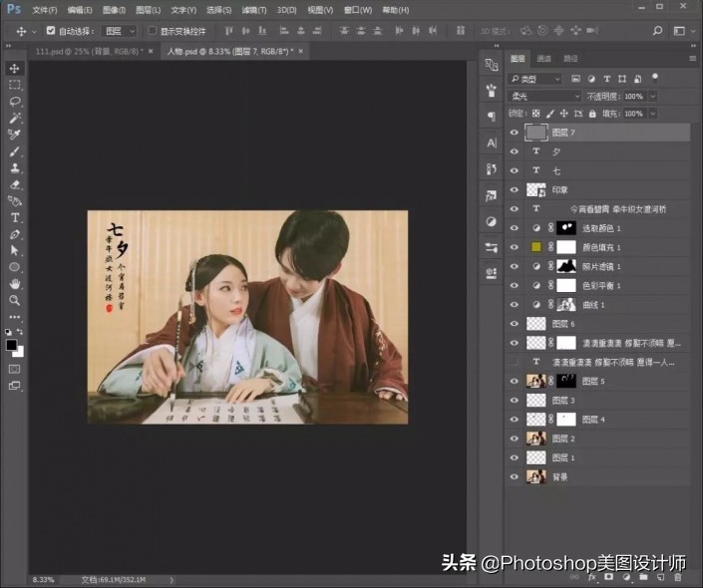Image resolution: width=703 pixels, height=588 pixels.
Task: Show the hidden 妻妻重妻妻 text layer
Action: 515,362
